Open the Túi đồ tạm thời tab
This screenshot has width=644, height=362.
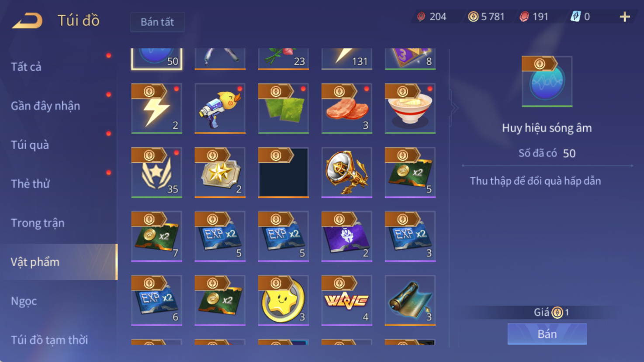[x=49, y=340]
